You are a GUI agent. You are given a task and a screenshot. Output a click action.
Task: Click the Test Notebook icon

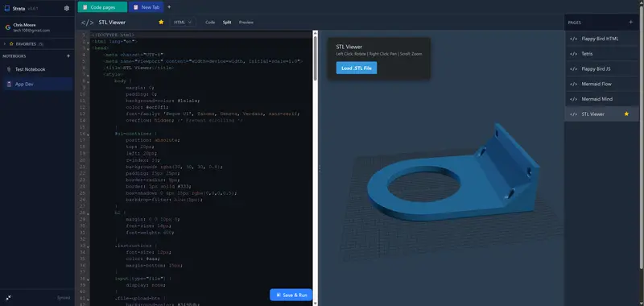tap(9, 69)
